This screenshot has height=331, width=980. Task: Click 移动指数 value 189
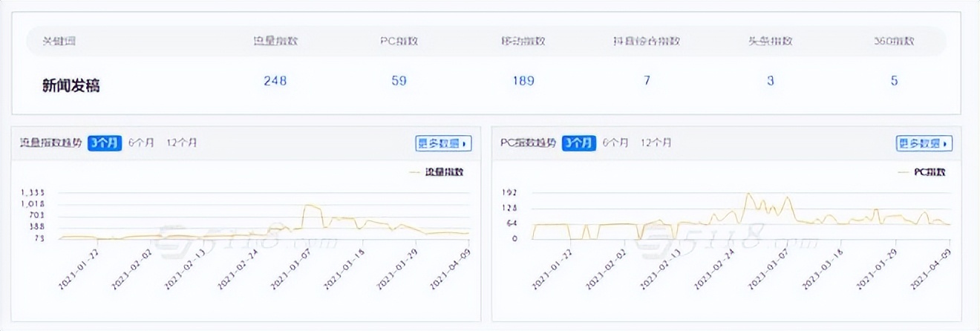click(x=523, y=81)
